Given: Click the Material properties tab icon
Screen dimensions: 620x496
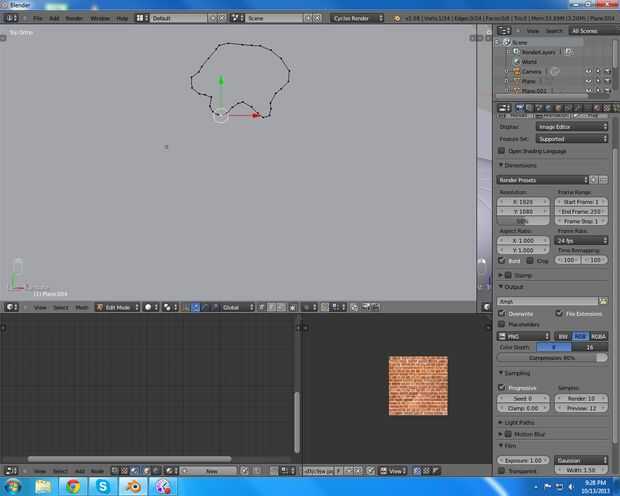Looking at the screenshot, I should point(597,108).
